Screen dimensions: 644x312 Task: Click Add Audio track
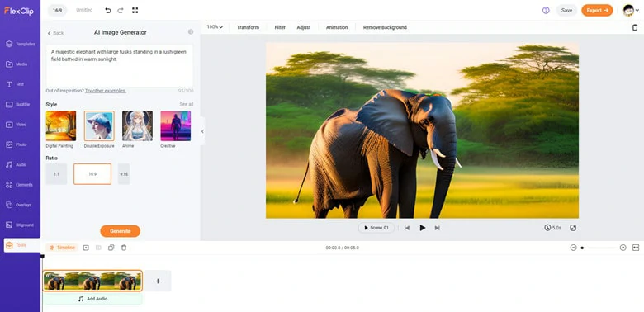click(x=92, y=299)
